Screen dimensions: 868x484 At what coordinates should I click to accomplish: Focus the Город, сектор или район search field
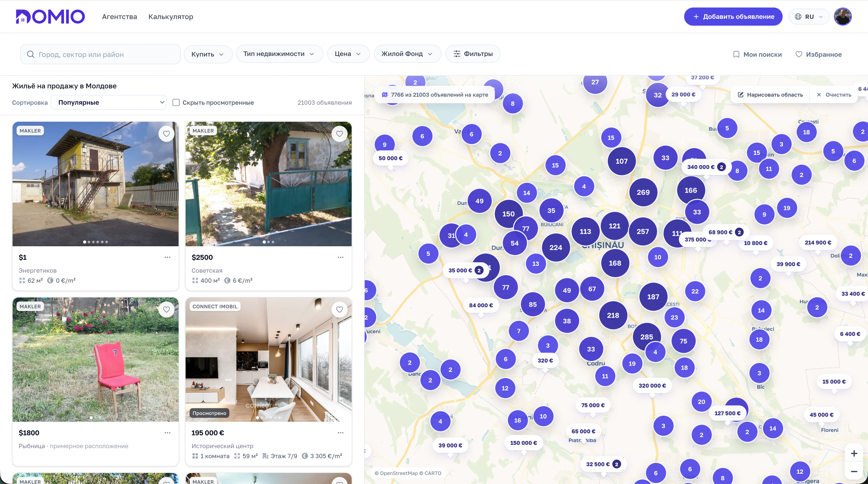100,54
